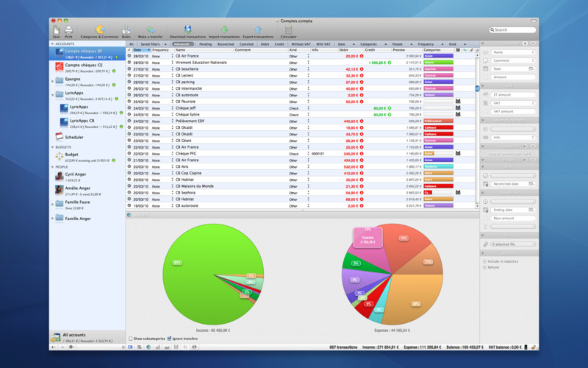Filter by Without VAT
This screenshot has height=368, width=588.
click(x=301, y=44)
